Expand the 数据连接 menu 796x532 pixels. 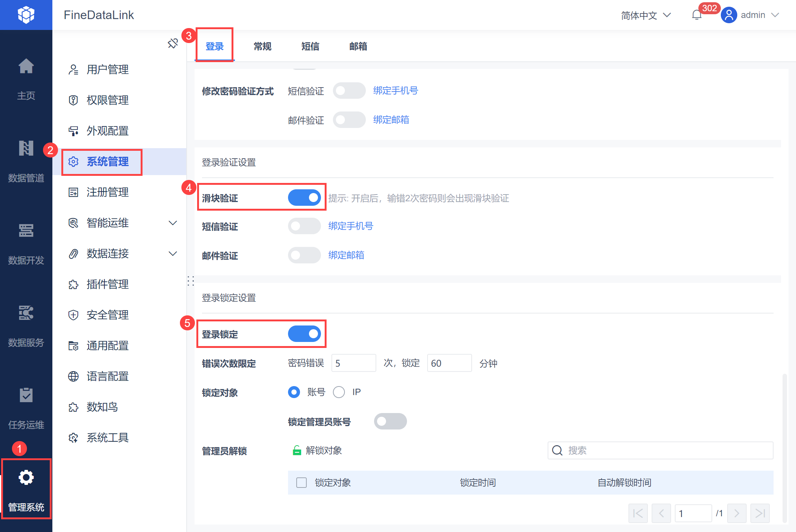[173, 254]
